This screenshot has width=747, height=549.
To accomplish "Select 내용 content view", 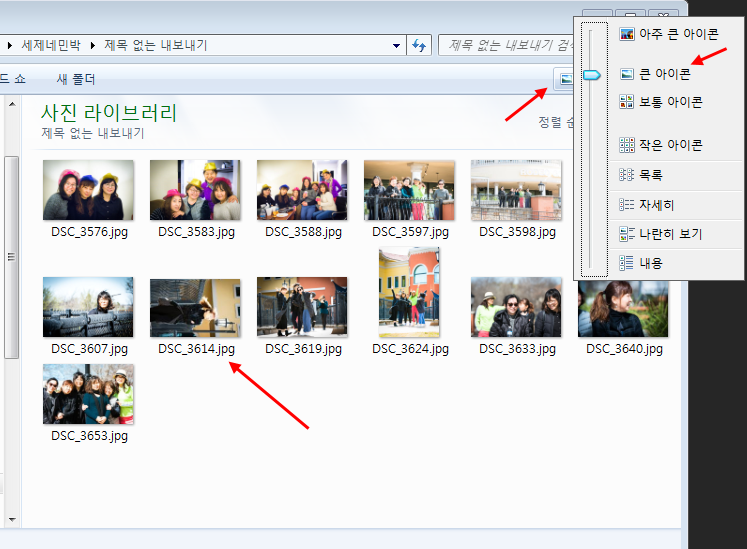I will (650, 263).
